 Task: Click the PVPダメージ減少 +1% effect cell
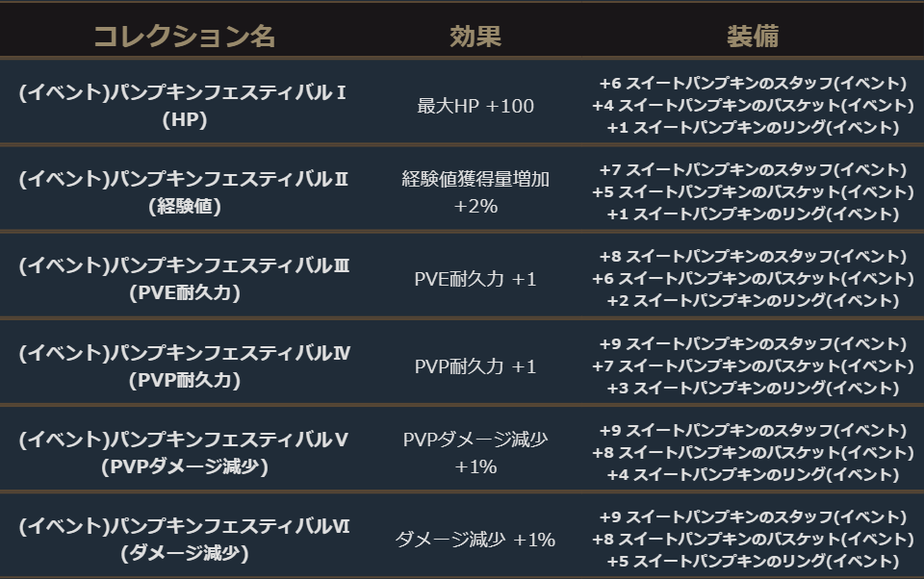tap(475, 452)
